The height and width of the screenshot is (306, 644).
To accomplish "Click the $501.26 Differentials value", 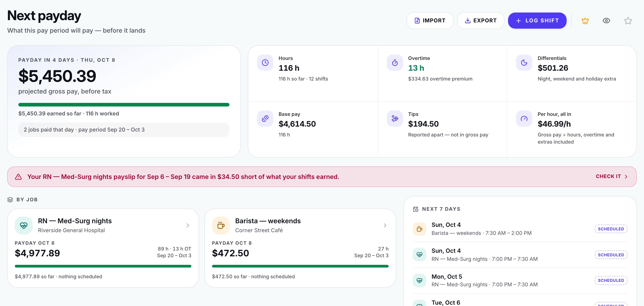I will [x=553, y=68].
